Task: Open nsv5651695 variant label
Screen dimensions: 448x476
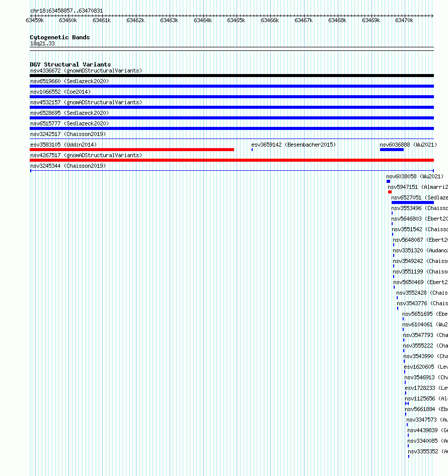Action: pos(425,314)
